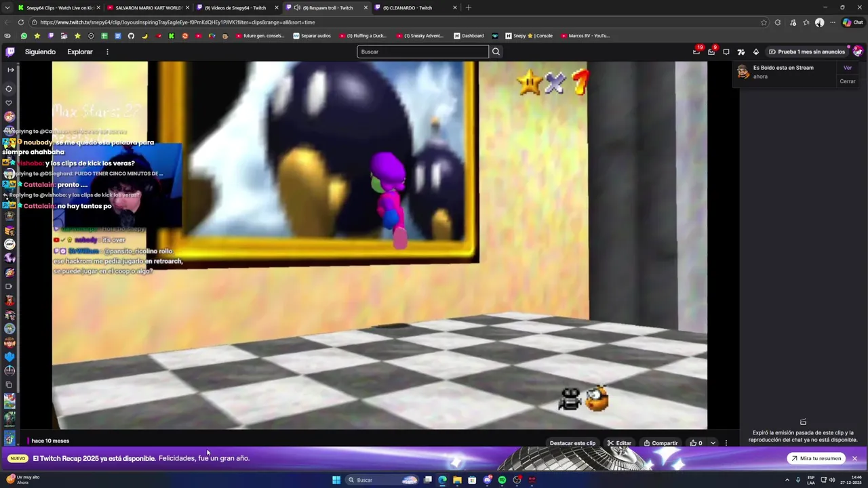Screen dimensions: 868x488
Task: Bookmark this page with star icon
Action: click(x=764, y=22)
